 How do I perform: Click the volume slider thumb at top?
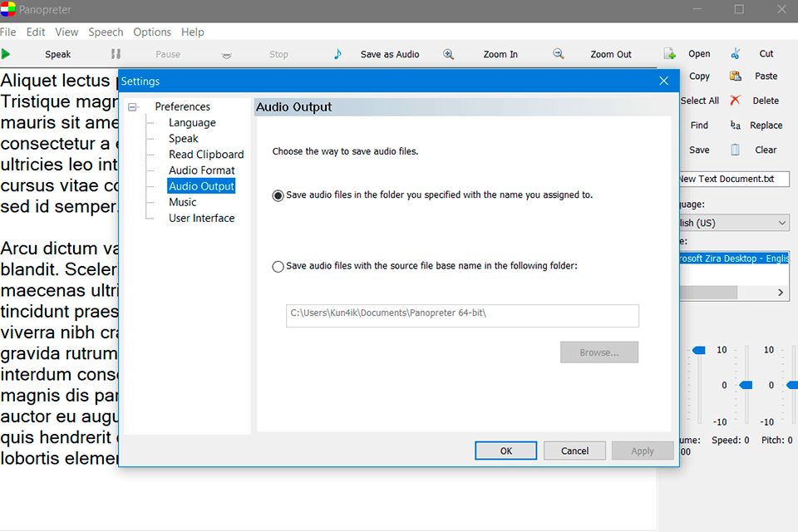coord(699,350)
